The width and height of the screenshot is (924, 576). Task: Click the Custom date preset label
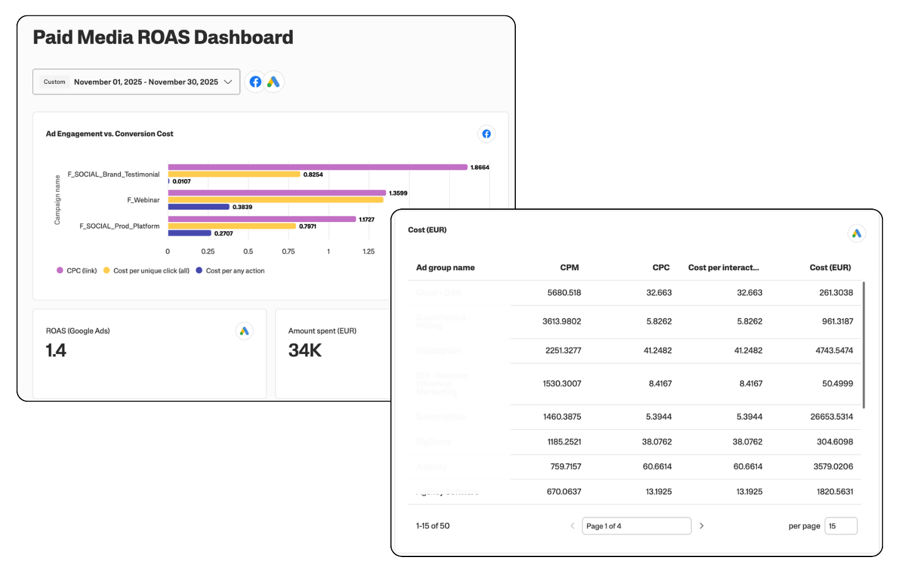coord(54,82)
